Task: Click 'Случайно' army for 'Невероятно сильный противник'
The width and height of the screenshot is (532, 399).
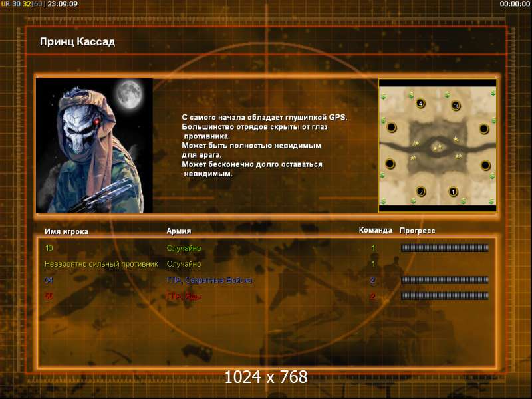Action: [x=184, y=263]
